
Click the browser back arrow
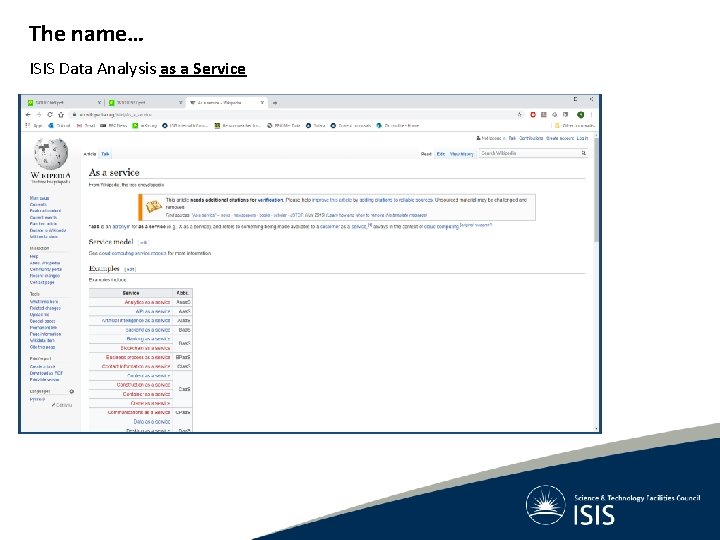tap(28, 114)
